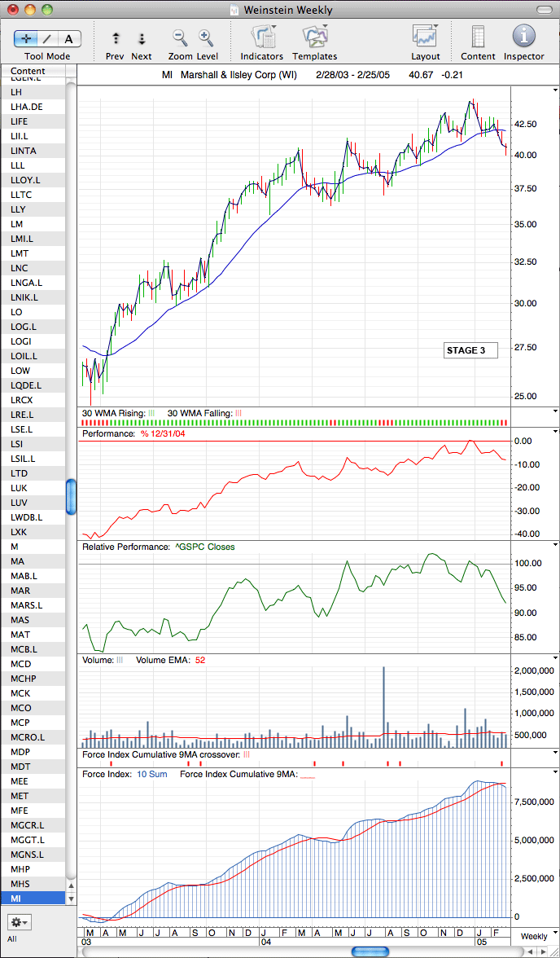Screen dimensions: 560x958
Task: Select symbol LOGI in the list
Action: (33, 341)
